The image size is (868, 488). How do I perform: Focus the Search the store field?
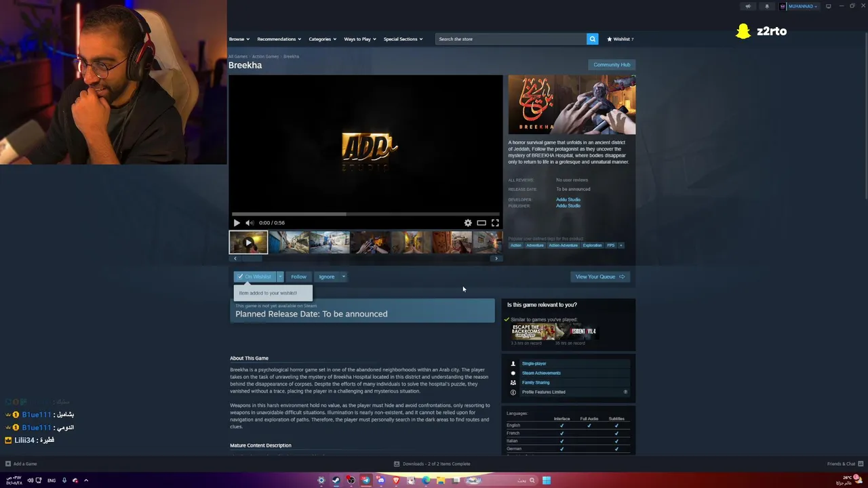pos(511,39)
